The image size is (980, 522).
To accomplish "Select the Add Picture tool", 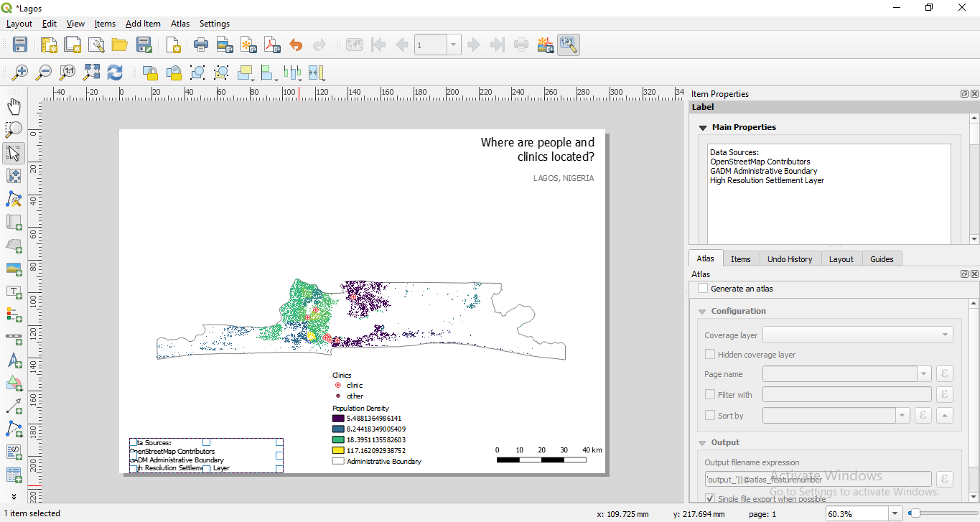I will [x=14, y=269].
